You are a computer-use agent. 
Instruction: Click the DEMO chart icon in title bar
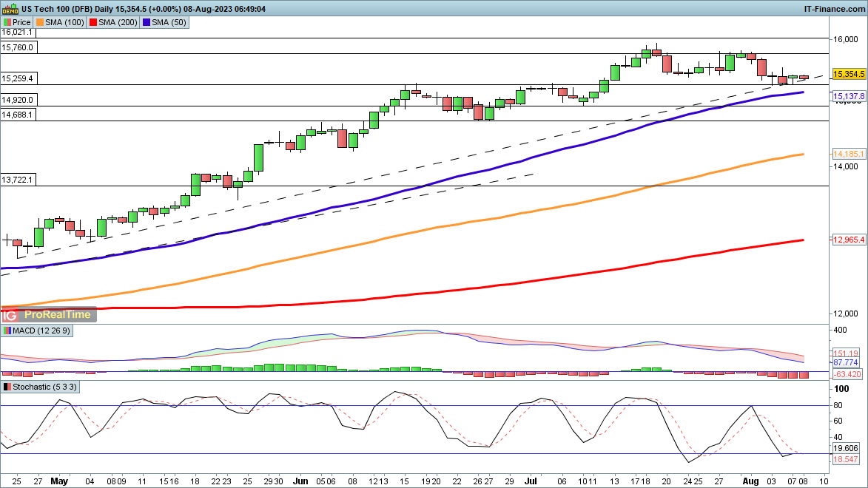(x=10, y=8)
